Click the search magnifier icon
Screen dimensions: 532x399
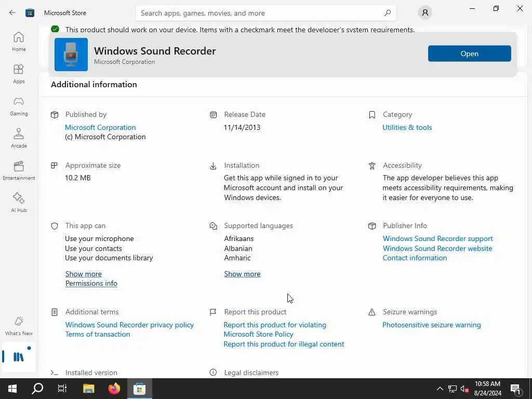[x=388, y=13]
